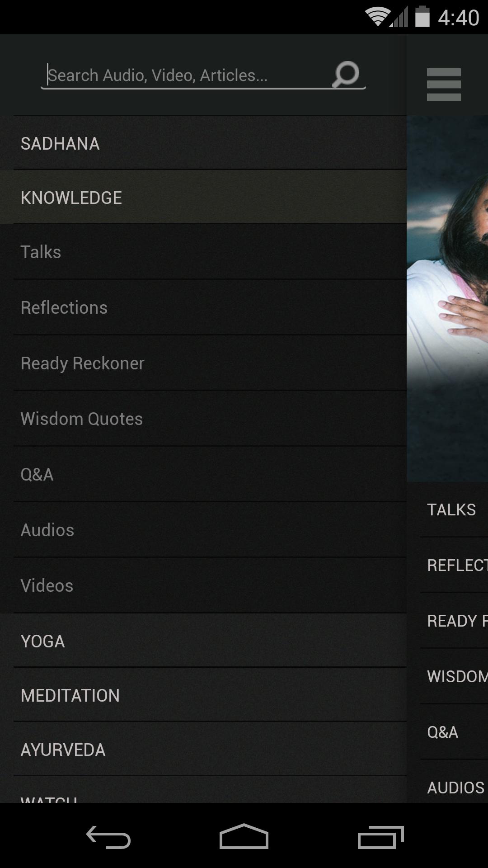This screenshot has height=868, width=488.
Task: Open the Reflections submenu item
Action: pos(203,307)
